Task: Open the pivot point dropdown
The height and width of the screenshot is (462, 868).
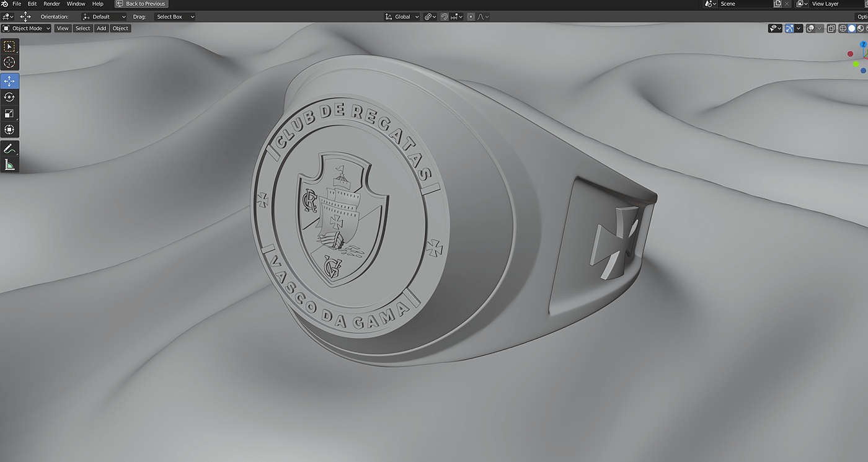Action: pos(430,17)
